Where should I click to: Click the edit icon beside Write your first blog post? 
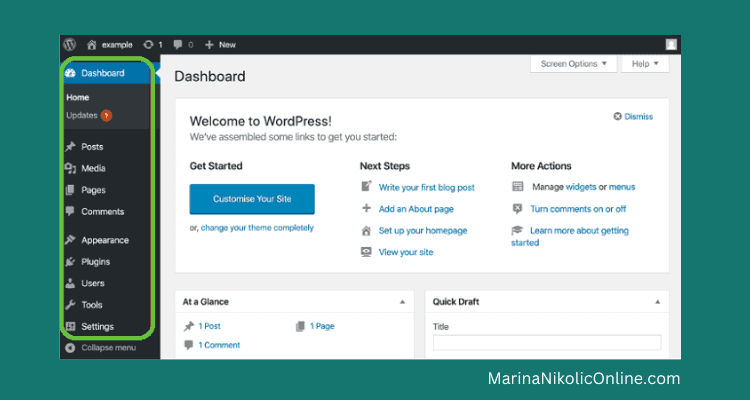(366, 187)
